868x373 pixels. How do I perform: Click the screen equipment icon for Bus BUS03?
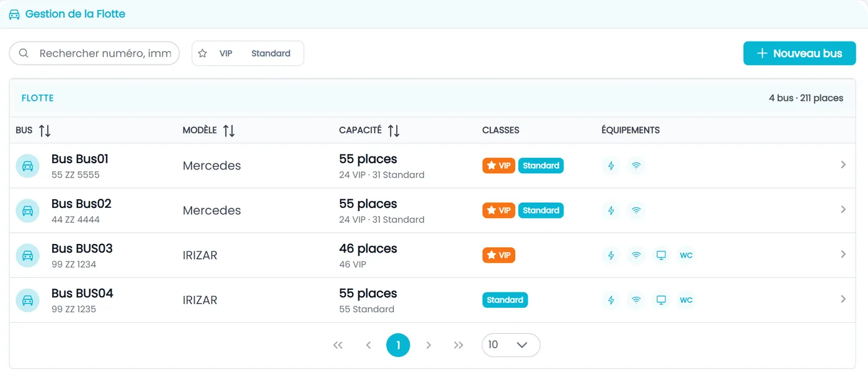(661, 255)
